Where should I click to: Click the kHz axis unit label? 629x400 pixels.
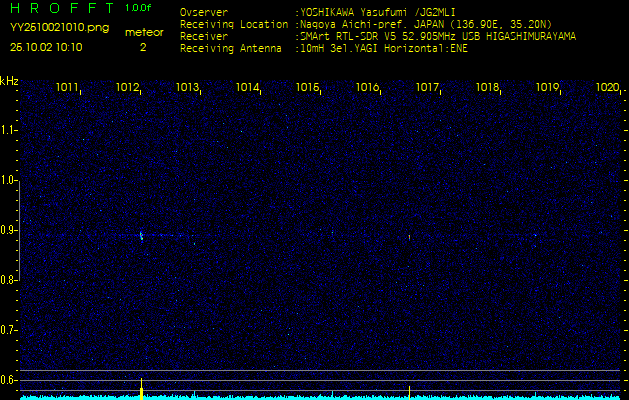(x=9, y=80)
